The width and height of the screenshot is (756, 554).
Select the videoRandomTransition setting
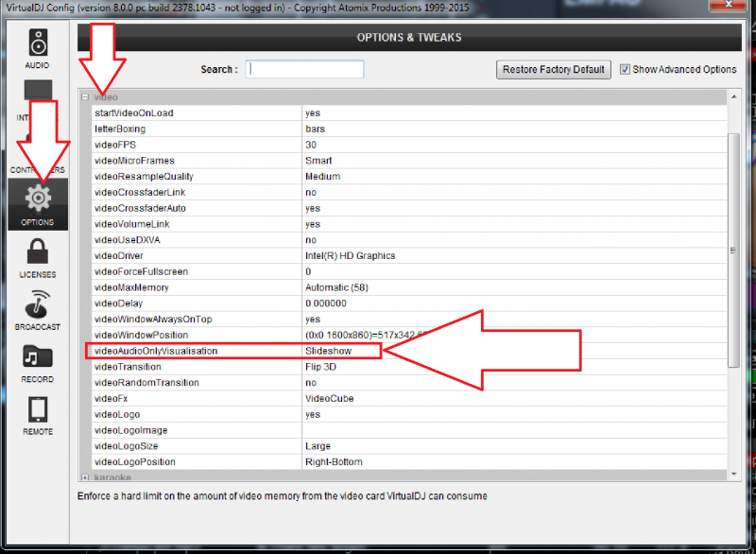tap(146, 383)
